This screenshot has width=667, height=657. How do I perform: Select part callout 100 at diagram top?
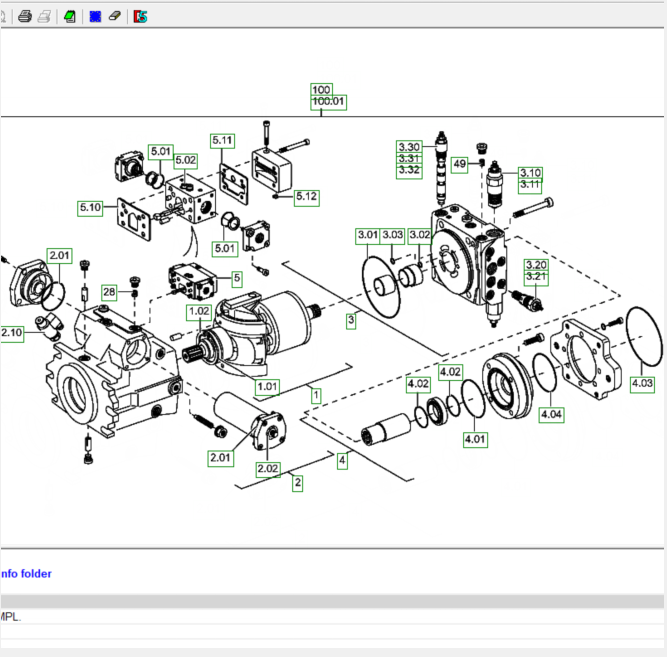[321, 90]
